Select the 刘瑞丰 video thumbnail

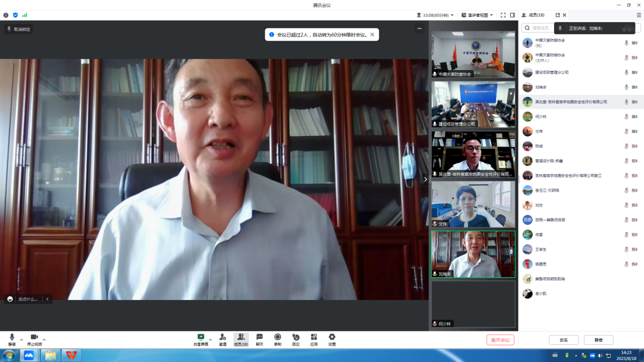(473, 254)
